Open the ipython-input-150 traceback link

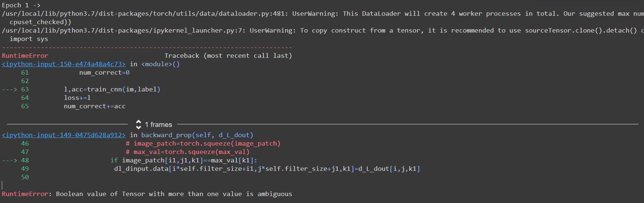click(63, 64)
